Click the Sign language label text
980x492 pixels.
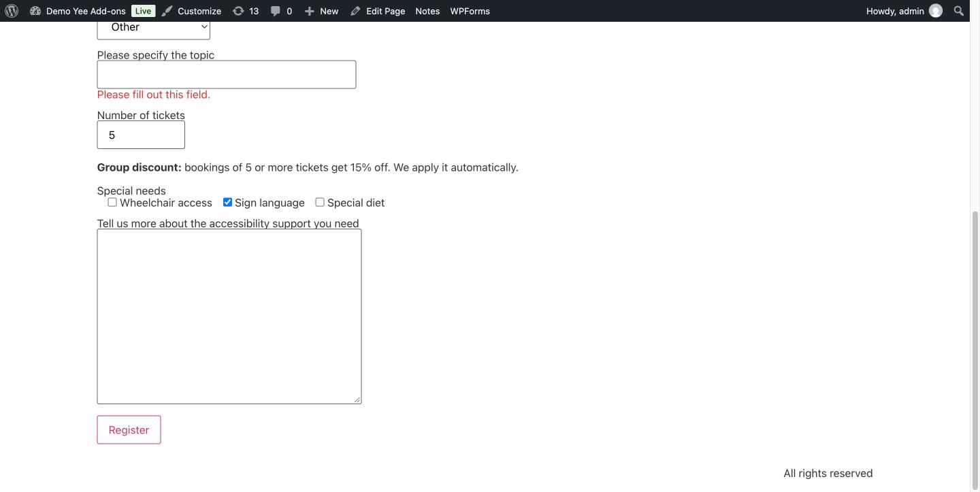269,203
